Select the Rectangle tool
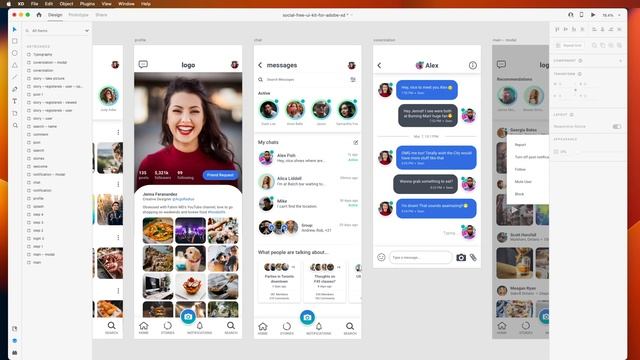This screenshot has width=640, height=360. click(15, 41)
